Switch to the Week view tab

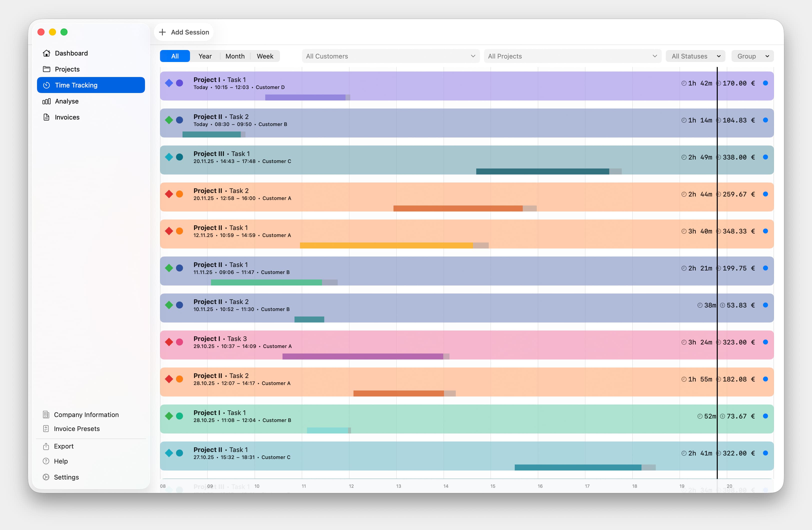click(x=265, y=56)
